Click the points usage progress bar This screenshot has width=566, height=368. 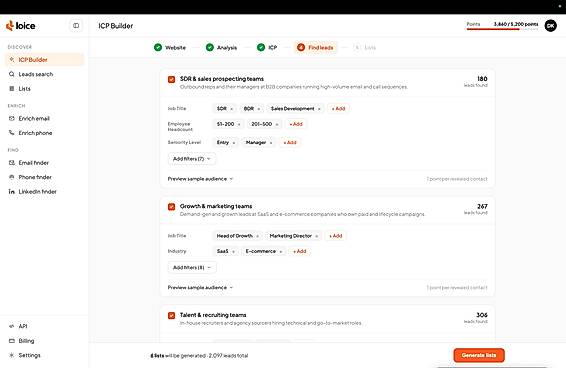click(502, 29)
